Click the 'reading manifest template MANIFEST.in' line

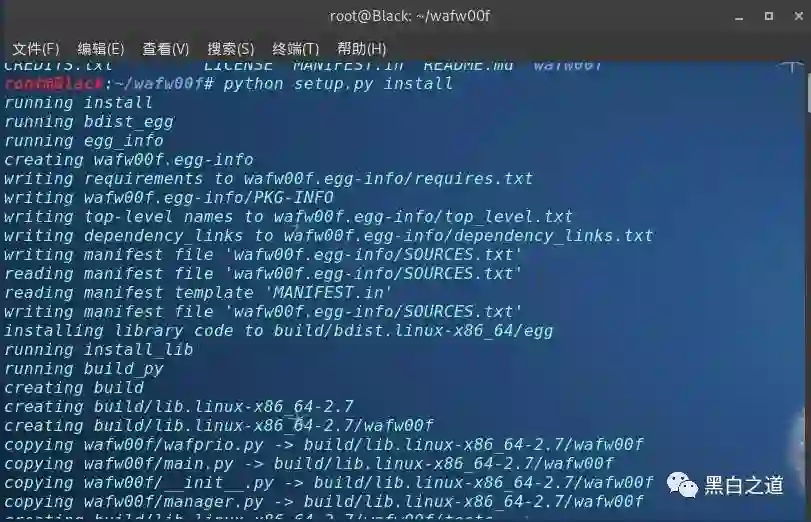coord(198,293)
